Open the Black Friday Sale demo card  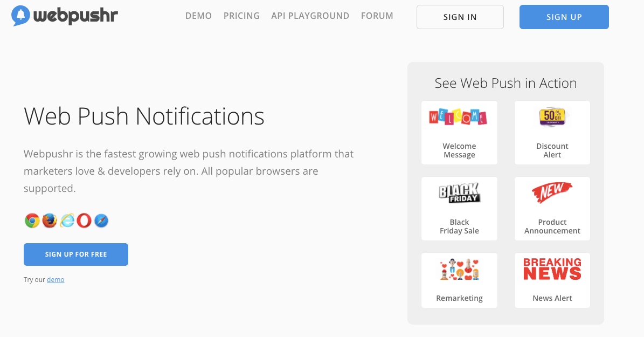pos(459,209)
